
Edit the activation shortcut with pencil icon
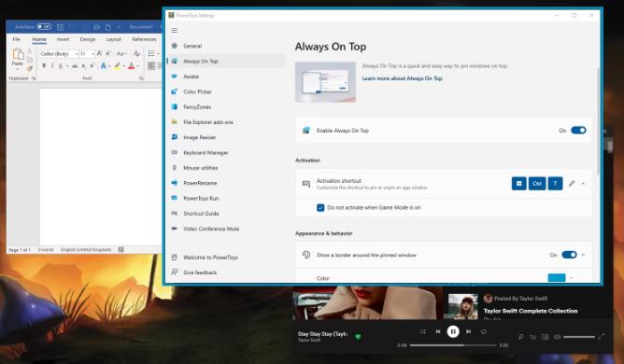(x=572, y=183)
